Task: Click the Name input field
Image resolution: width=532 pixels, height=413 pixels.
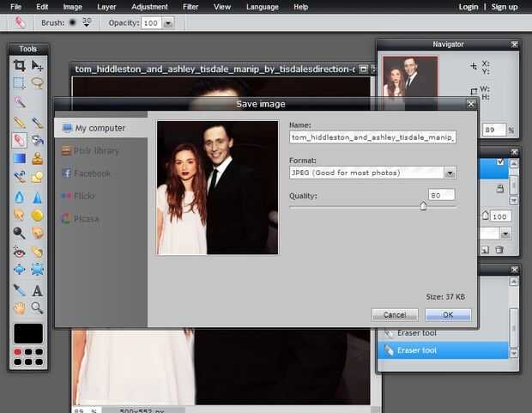Action: [x=372, y=137]
